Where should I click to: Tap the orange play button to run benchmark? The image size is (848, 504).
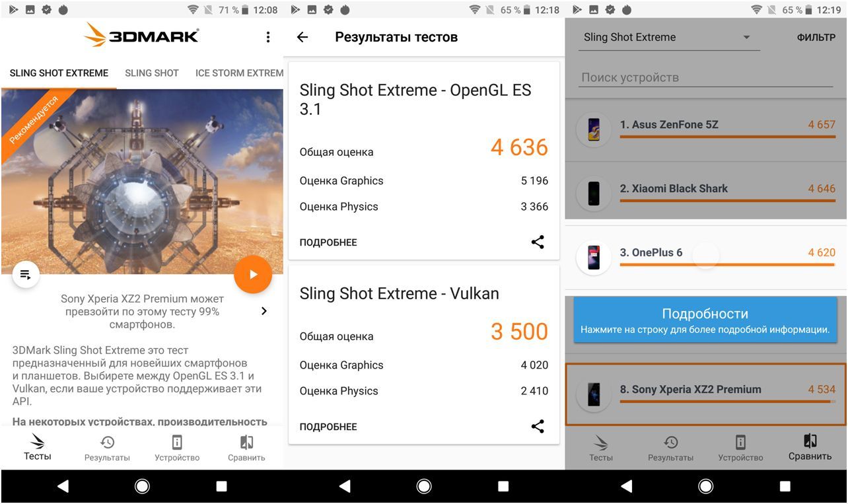253,274
